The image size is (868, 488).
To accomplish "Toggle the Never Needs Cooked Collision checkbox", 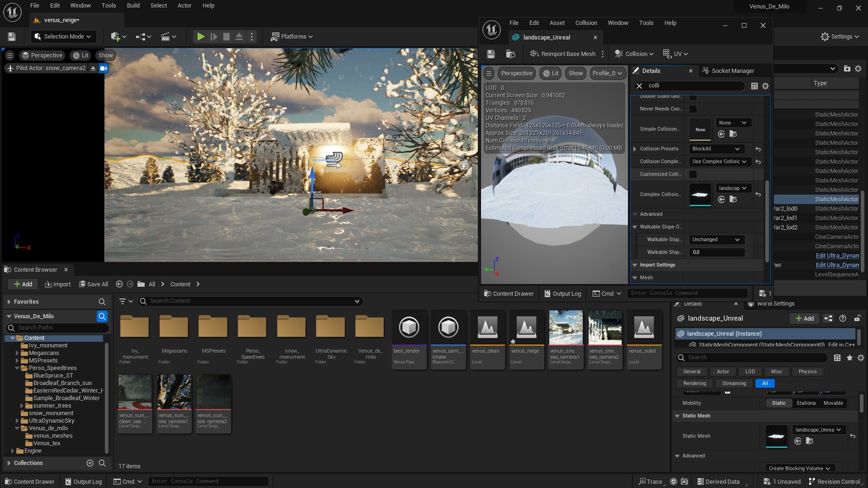I will click(x=693, y=109).
